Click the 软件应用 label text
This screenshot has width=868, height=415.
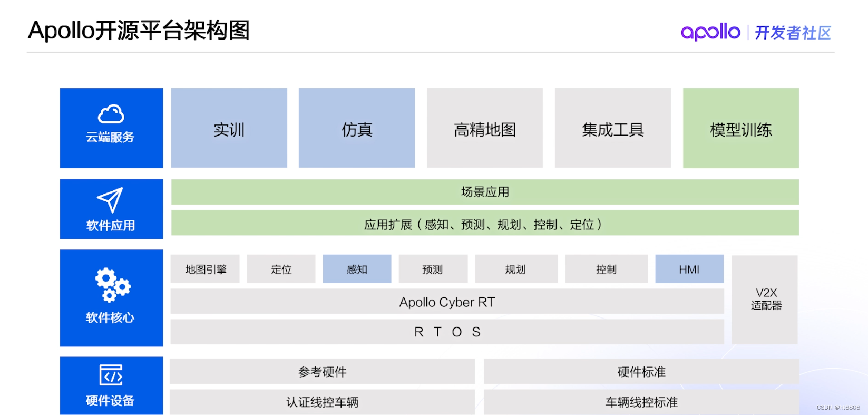point(111,226)
